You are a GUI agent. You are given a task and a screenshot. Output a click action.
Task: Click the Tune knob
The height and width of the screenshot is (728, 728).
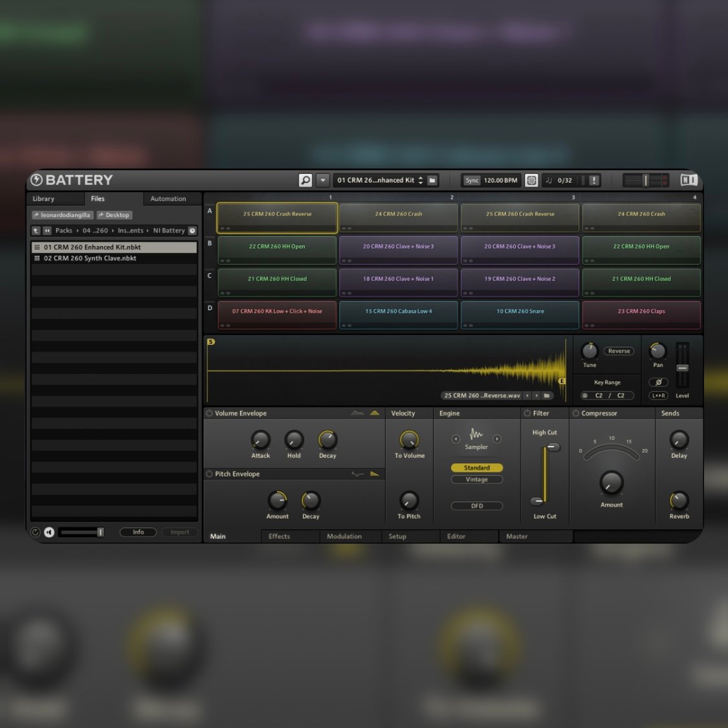tap(589, 351)
